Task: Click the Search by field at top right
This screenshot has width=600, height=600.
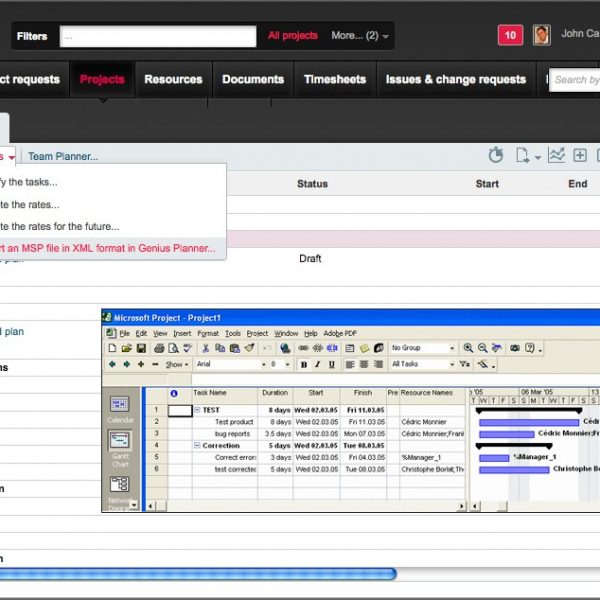Action: 574,80
